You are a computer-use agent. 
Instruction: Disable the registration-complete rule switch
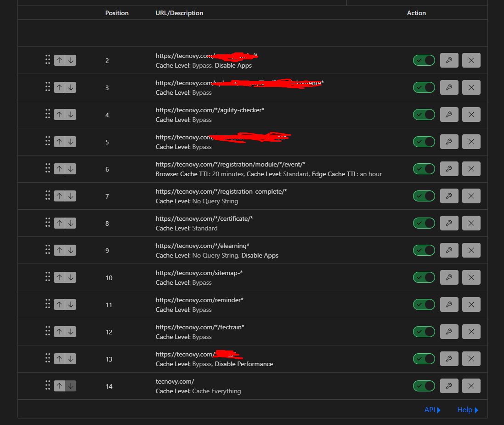(x=424, y=196)
